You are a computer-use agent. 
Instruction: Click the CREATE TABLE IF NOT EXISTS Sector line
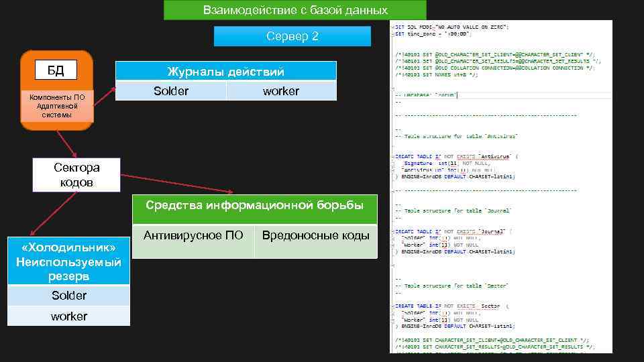(451, 306)
